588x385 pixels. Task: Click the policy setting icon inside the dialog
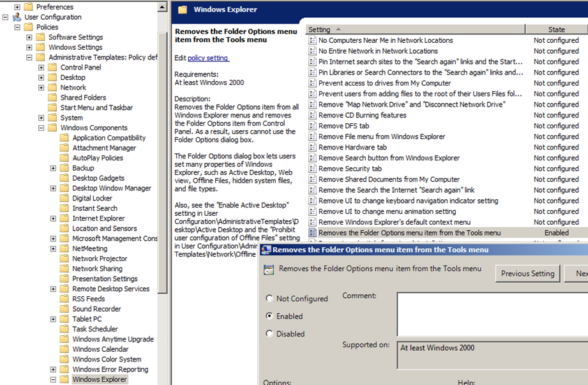click(x=269, y=269)
